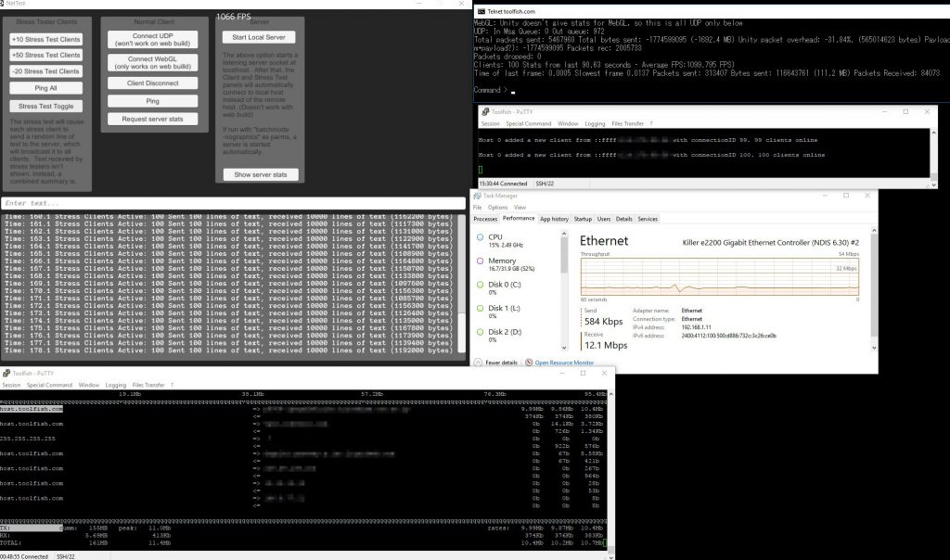Open the Window menu in the lower PuTTY window
Image resolution: width=950 pixels, height=560 pixels.
click(88, 385)
